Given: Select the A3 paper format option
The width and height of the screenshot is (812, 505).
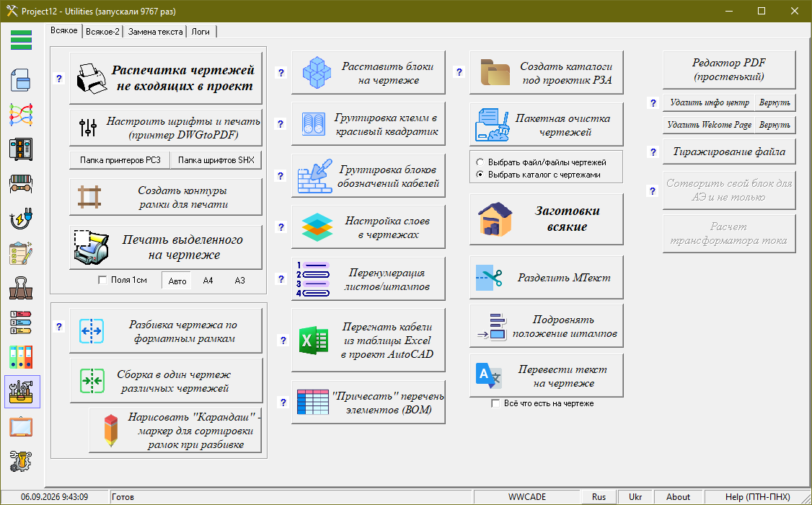Looking at the screenshot, I should point(239,281).
